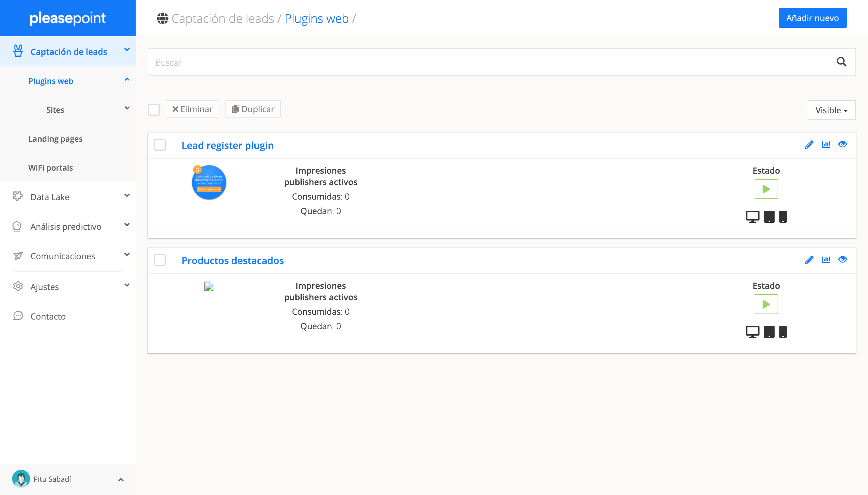This screenshot has height=495, width=868.
Task: Click the tablet device icon under Productos destacados
Action: click(769, 332)
